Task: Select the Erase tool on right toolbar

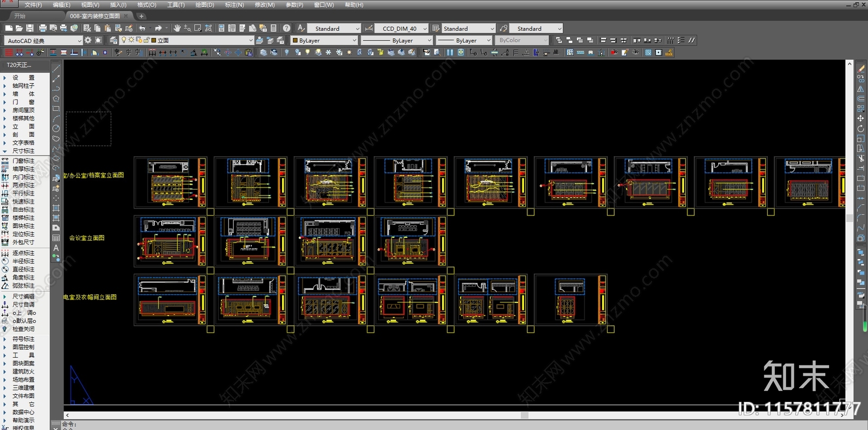Action: [861, 68]
